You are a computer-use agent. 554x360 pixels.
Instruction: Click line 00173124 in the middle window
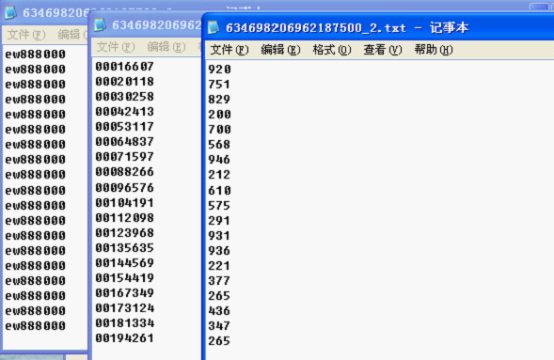click(x=125, y=308)
